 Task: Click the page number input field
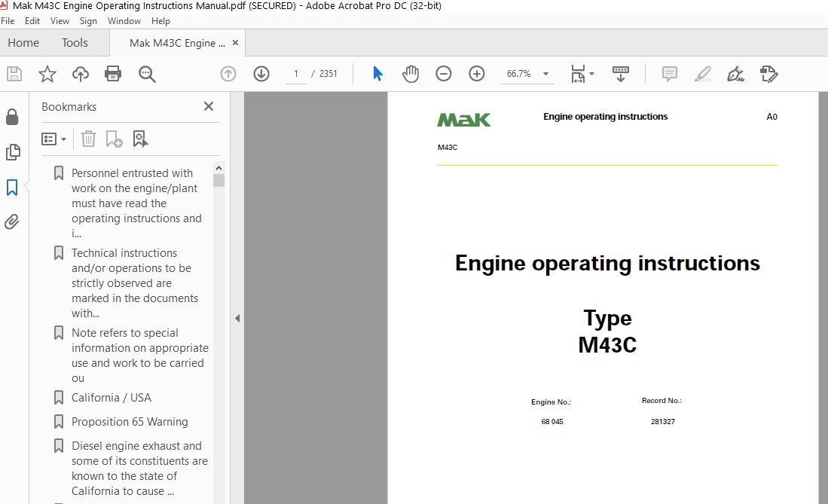coord(296,73)
